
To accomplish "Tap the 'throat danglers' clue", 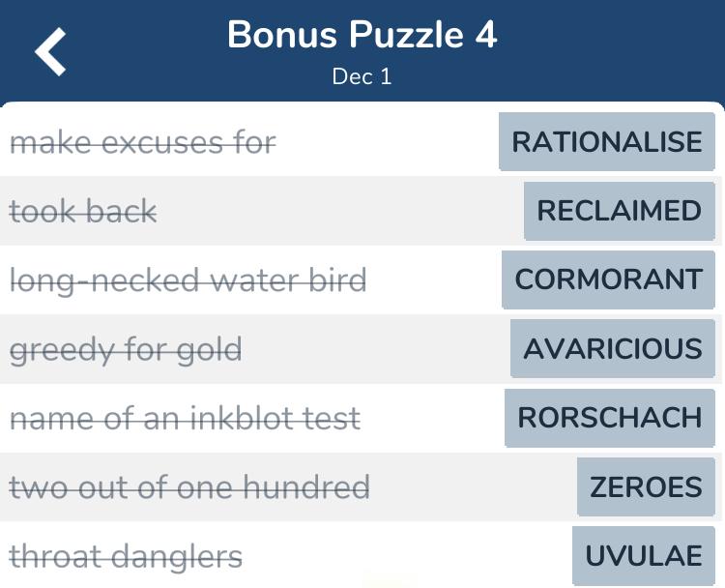I will tap(126, 556).
